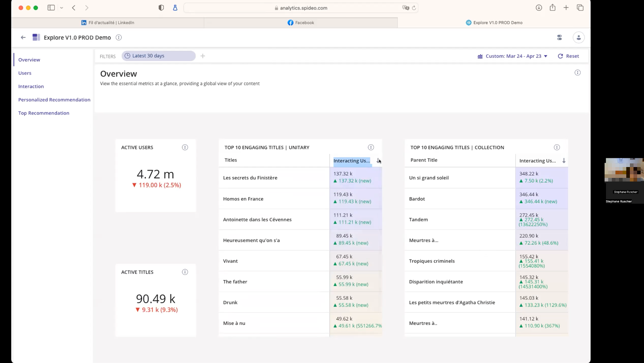Click the Safari privacy shield icon
644x363 pixels.
(x=161, y=8)
